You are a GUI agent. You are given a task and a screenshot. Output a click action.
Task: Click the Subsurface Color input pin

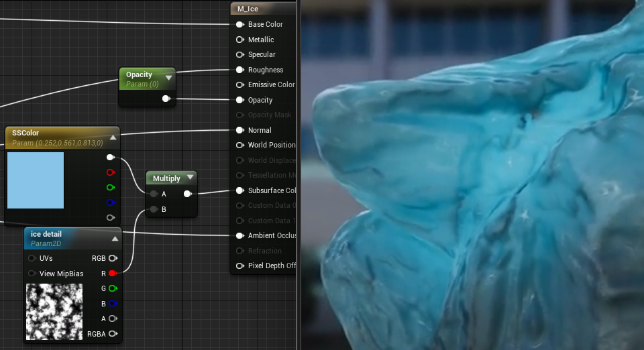(240, 190)
